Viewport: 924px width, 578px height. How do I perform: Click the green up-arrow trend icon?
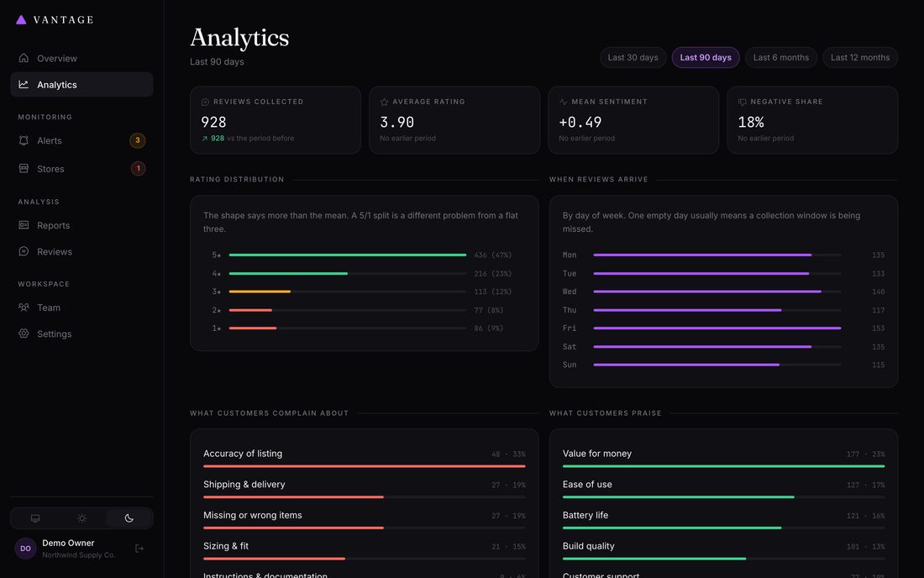click(x=204, y=139)
